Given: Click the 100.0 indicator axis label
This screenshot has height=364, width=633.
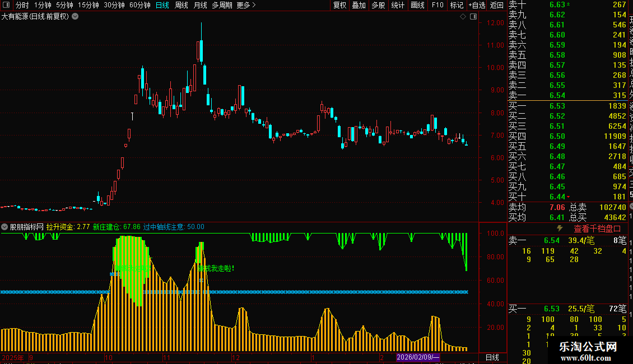Looking at the screenshot, I should coord(495,234).
